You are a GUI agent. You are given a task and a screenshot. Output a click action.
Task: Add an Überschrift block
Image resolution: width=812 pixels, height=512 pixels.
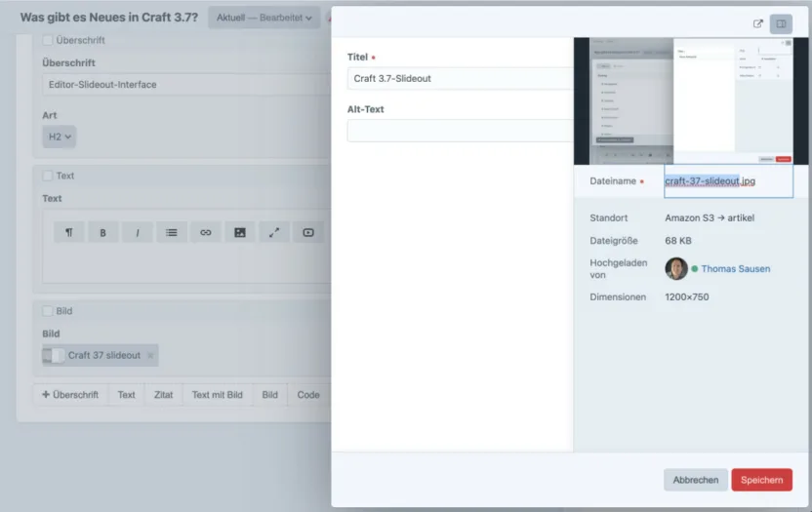(70, 394)
